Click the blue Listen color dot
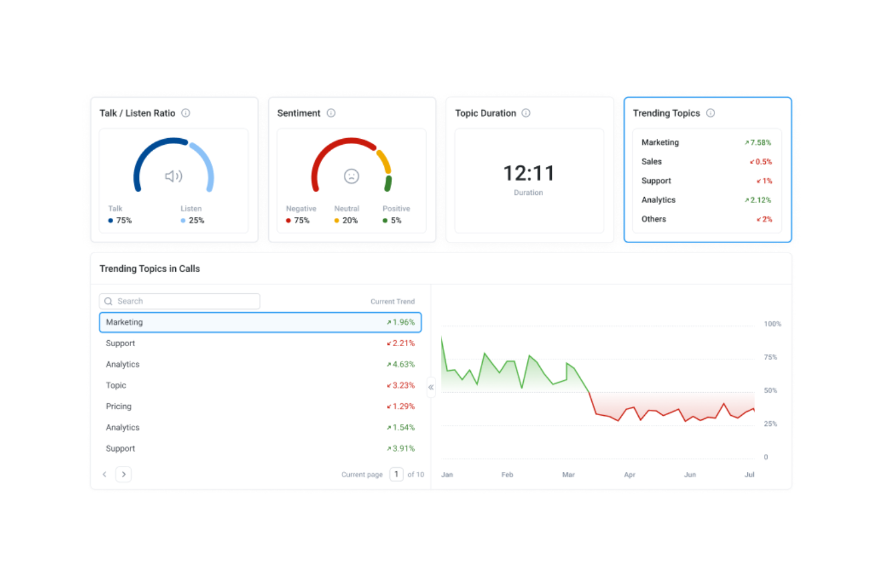The height and width of the screenshot is (588, 882). click(x=182, y=220)
